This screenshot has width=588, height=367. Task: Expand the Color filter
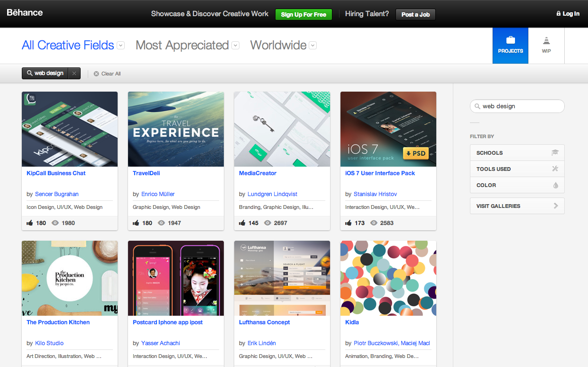coord(517,185)
